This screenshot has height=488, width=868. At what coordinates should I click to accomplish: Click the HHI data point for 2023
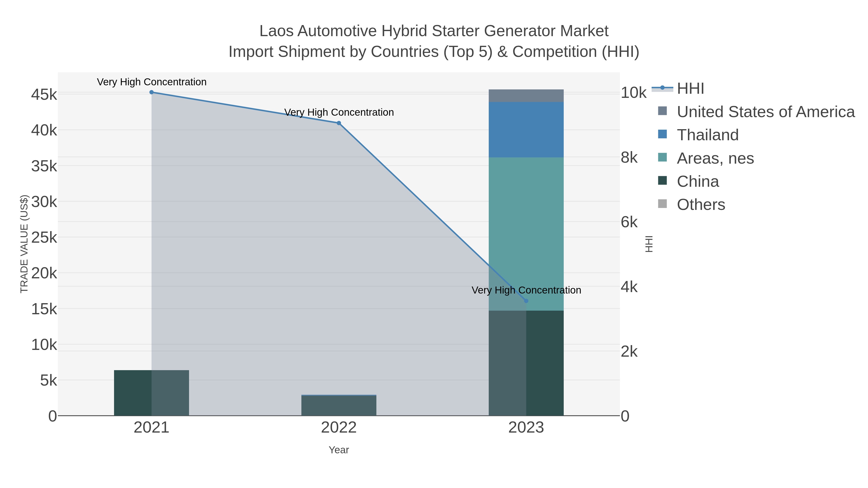526,301
